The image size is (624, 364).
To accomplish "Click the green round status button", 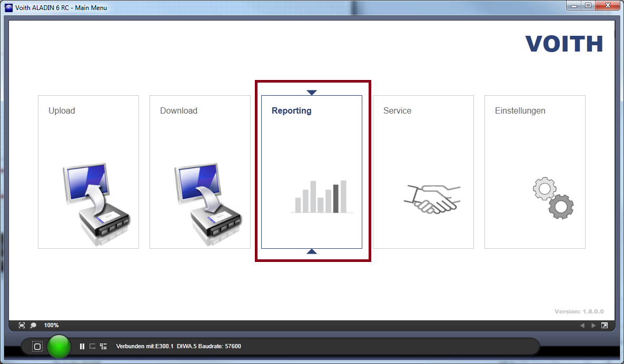I will tap(59, 346).
